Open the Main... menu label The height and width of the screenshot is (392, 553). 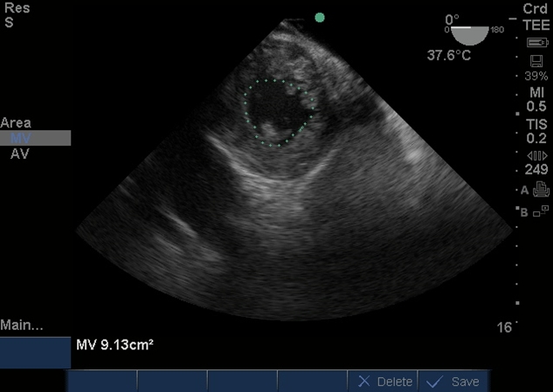[x=22, y=325]
